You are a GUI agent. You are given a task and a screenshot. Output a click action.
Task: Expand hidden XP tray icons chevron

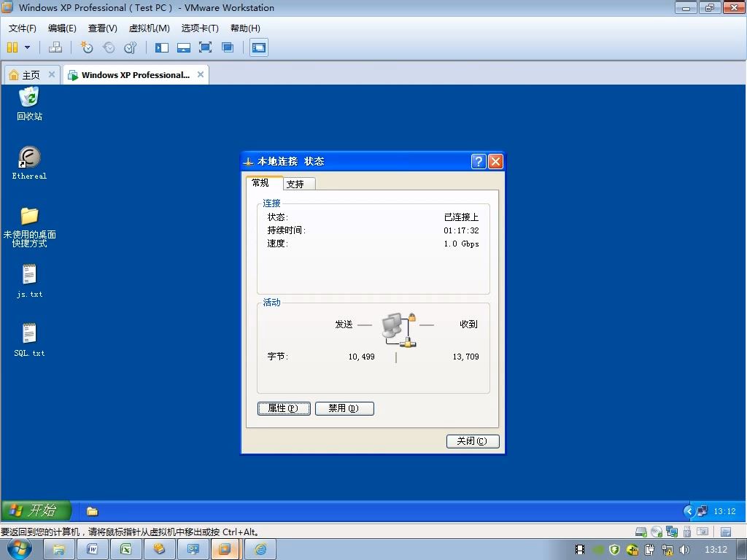[x=689, y=511]
